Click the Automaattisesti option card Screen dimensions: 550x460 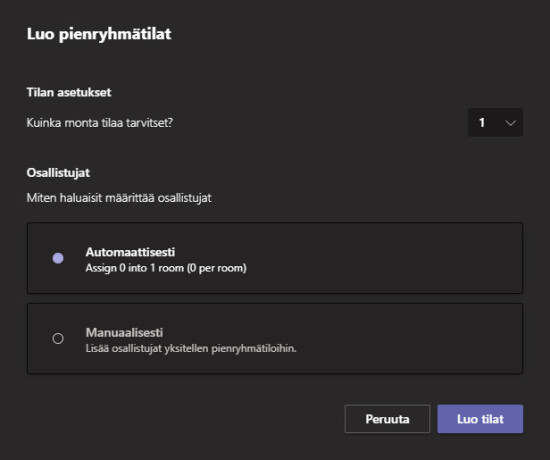275,258
